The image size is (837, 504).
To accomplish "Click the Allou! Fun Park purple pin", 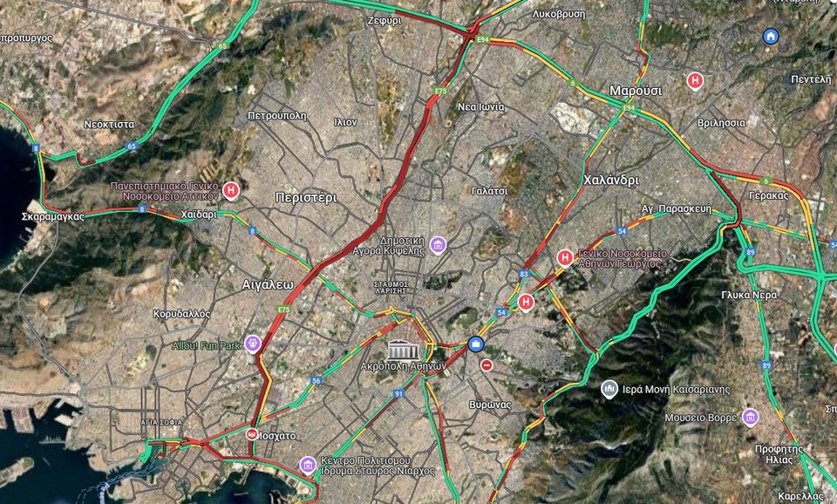I will coord(253,344).
